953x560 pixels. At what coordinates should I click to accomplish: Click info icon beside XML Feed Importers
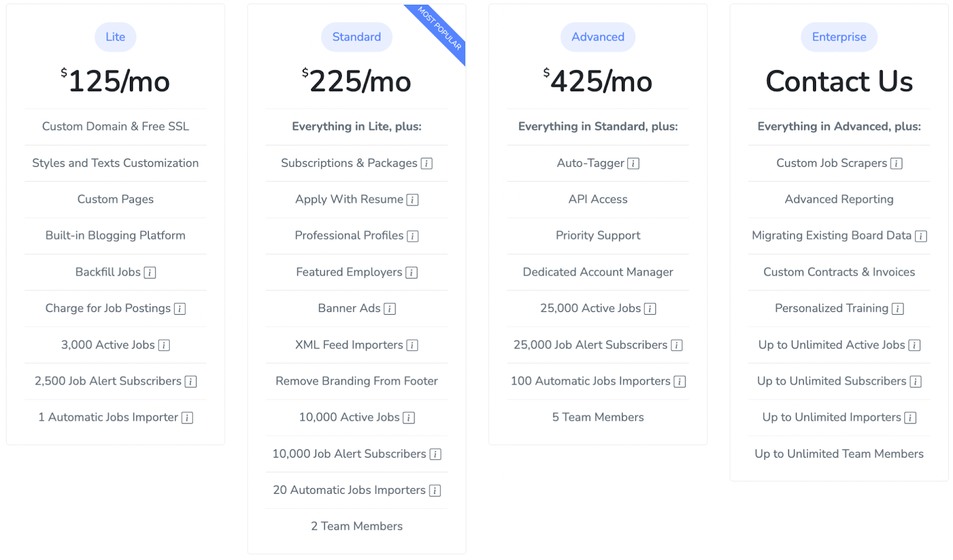(x=412, y=345)
